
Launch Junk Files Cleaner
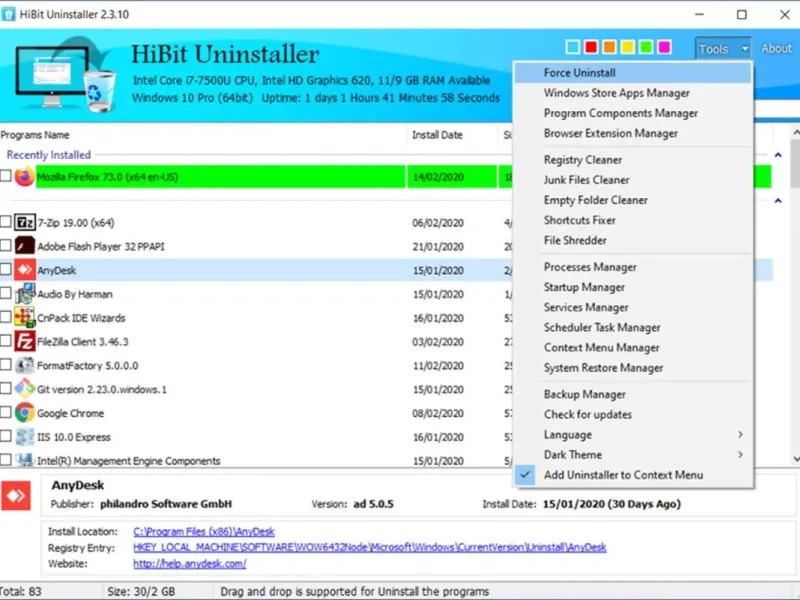tap(633, 180)
